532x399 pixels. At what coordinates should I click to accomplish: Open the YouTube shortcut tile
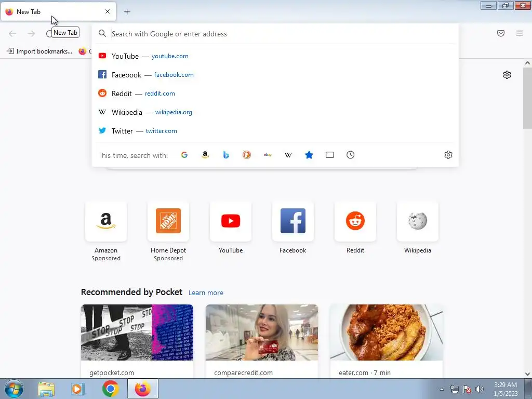point(231,221)
